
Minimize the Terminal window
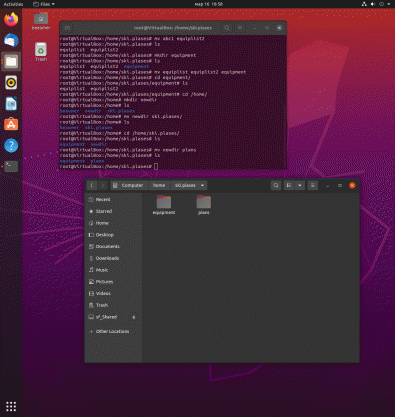coord(254,28)
